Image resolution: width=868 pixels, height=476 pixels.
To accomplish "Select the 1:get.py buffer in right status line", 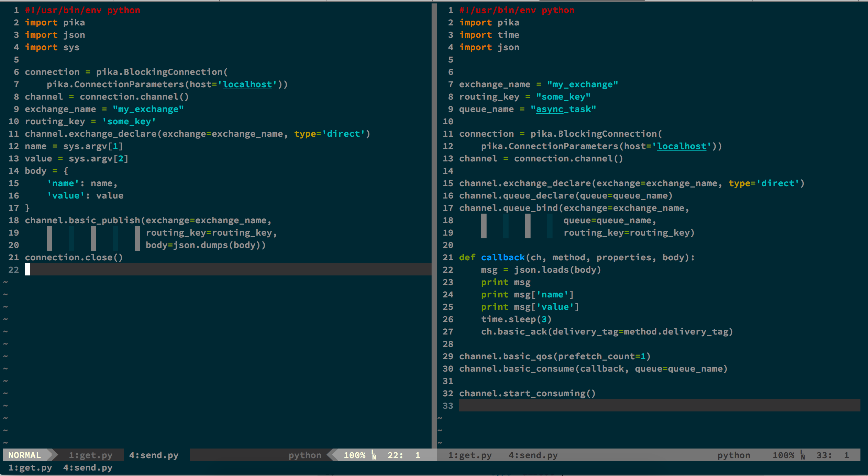I will pyautogui.click(x=470, y=455).
